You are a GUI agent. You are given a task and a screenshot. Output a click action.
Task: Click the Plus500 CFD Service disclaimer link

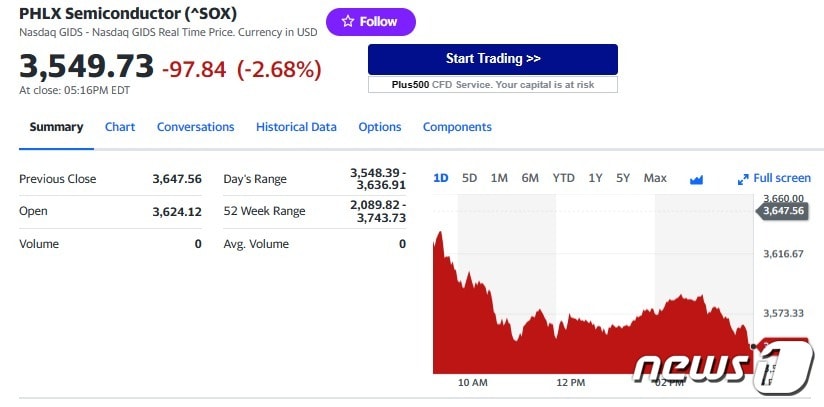[x=492, y=85]
